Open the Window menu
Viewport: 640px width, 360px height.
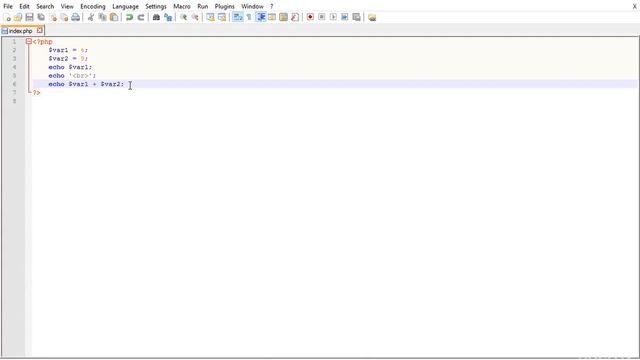click(x=252, y=6)
